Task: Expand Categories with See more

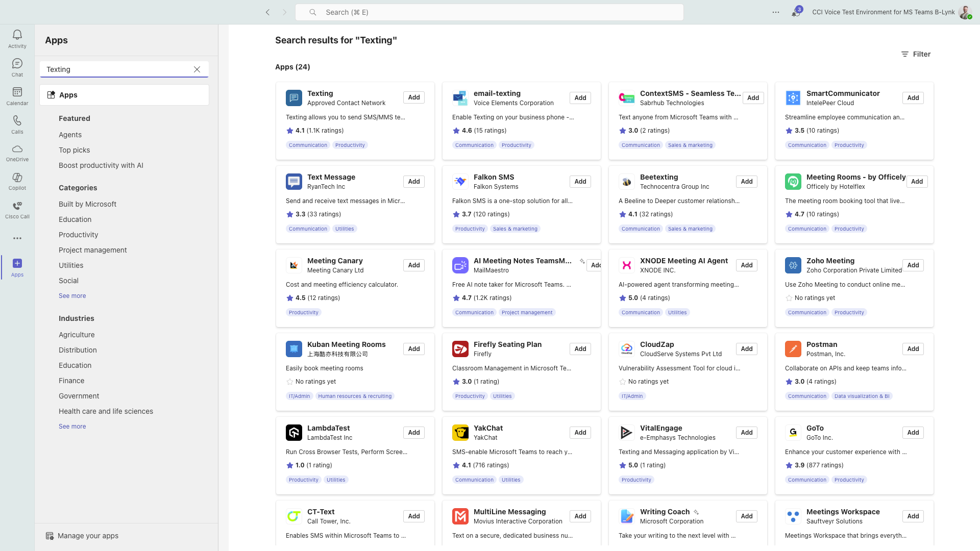Action: tap(72, 296)
